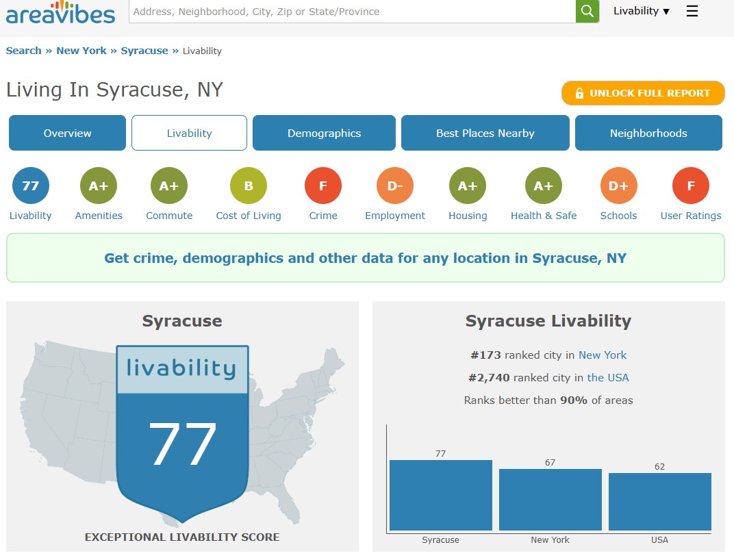Open the hamburger menu icon
Image resolution: width=734 pixels, height=560 pixels.
click(x=692, y=11)
